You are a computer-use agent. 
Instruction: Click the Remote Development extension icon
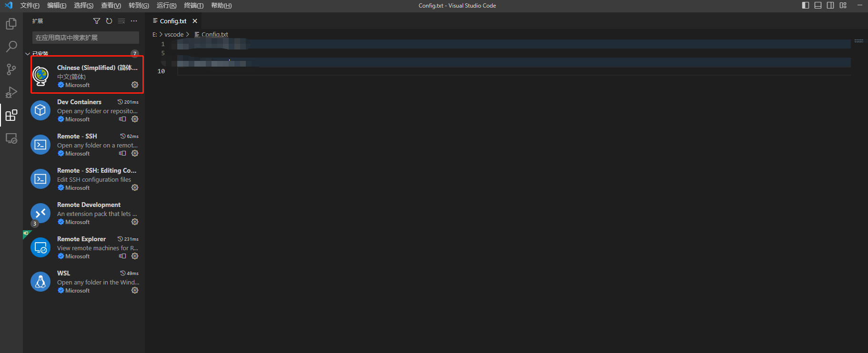pos(40,213)
